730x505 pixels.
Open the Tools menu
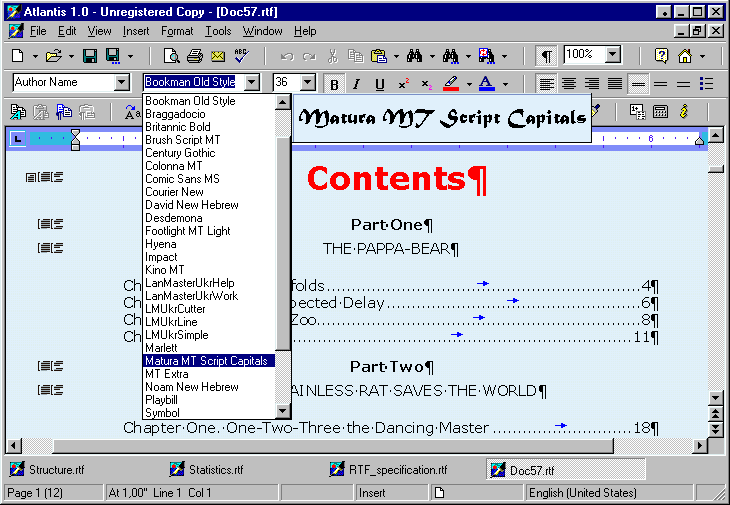point(218,31)
